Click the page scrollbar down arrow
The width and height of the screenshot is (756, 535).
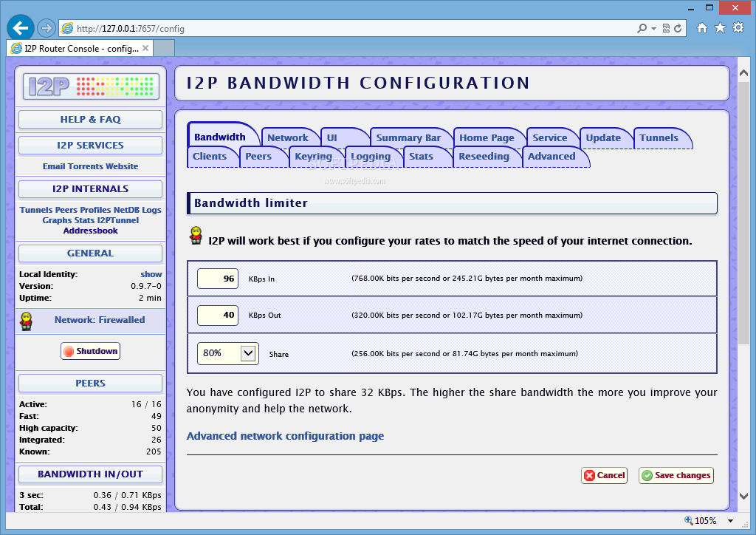click(x=743, y=496)
